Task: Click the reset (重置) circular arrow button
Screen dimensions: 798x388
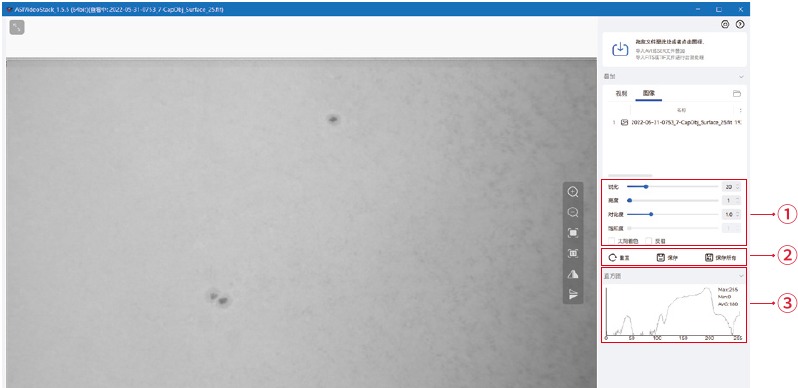Action: [x=619, y=258]
